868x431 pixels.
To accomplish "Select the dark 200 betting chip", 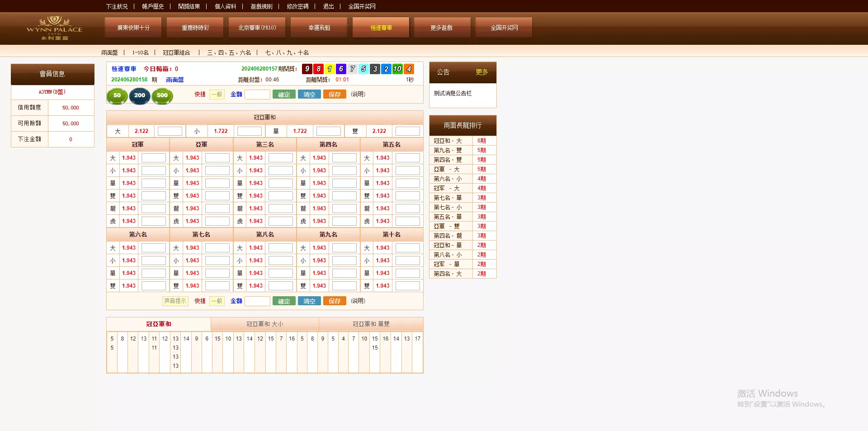I will click(139, 96).
